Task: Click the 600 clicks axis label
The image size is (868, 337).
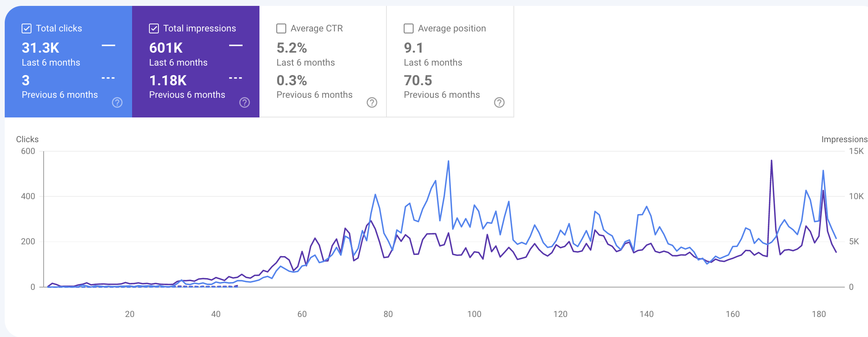Action: [x=28, y=151]
